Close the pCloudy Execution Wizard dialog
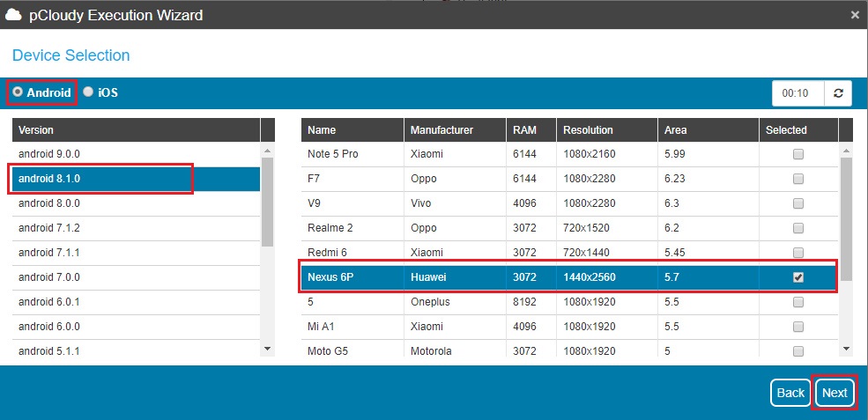The image size is (868, 420). click(x=854, y=15)
